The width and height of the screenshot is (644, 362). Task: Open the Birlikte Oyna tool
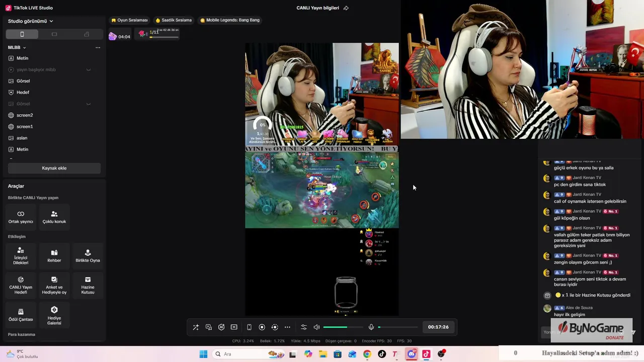pyautogui.click(x=88, y=256)
